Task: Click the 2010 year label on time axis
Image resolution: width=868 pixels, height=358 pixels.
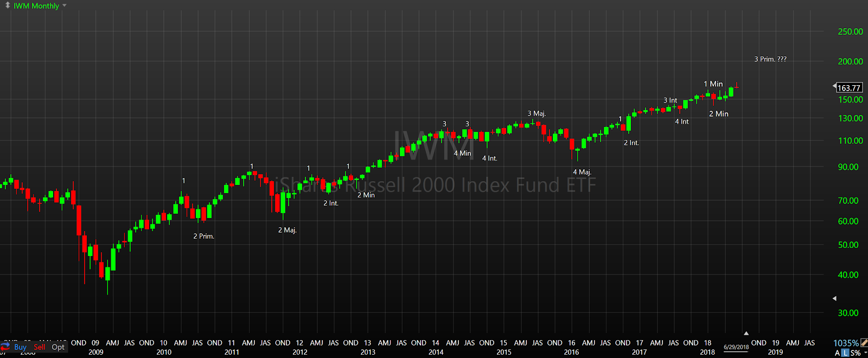Action: [x=164, y=353]
